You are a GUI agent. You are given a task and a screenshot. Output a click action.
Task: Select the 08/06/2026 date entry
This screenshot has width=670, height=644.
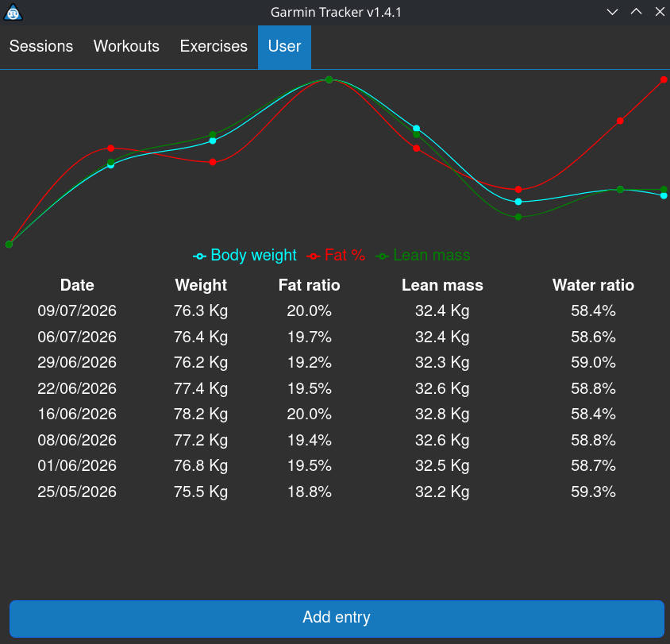point(77,440)
